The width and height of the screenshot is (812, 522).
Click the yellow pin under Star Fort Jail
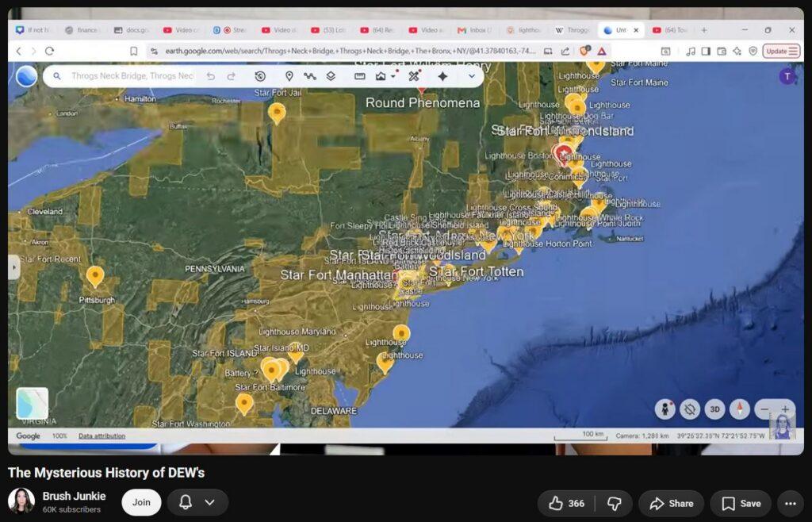277,113
